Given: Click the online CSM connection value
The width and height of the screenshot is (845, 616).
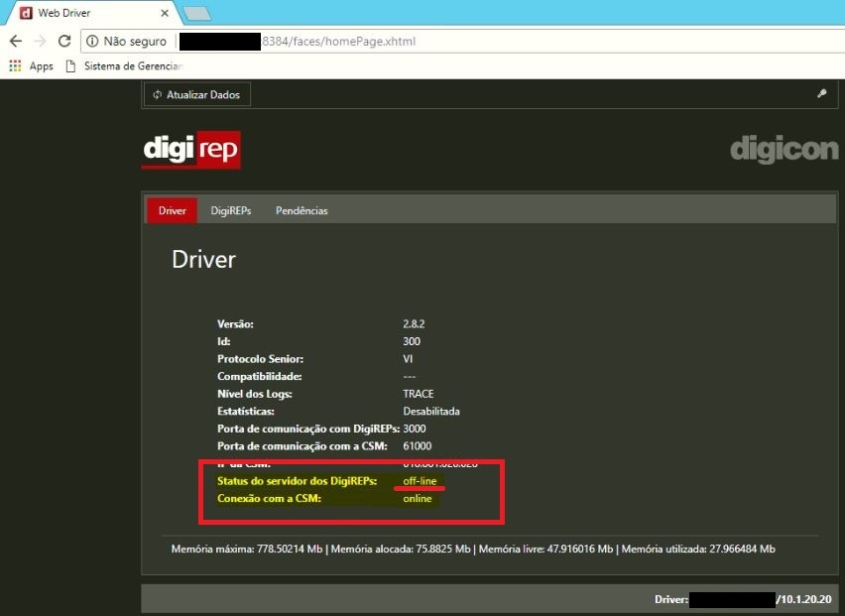Looking at the screenshot, I should tap(418, 499).
